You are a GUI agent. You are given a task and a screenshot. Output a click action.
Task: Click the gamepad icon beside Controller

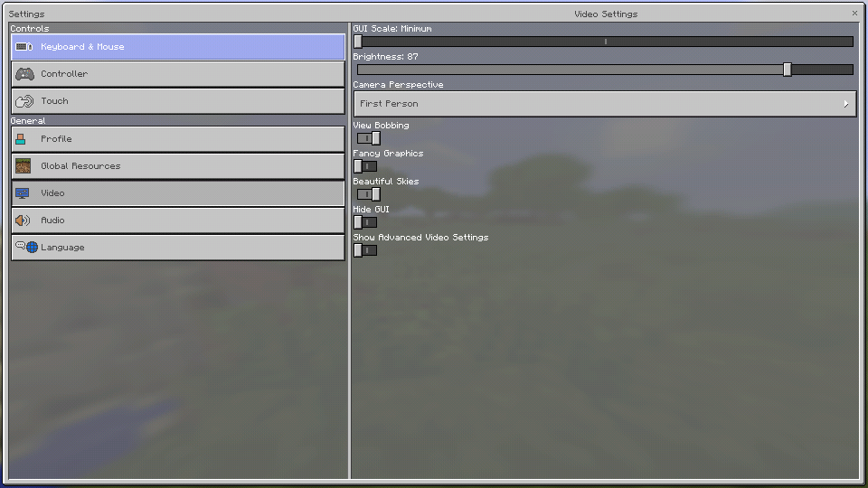coord(24,73)
